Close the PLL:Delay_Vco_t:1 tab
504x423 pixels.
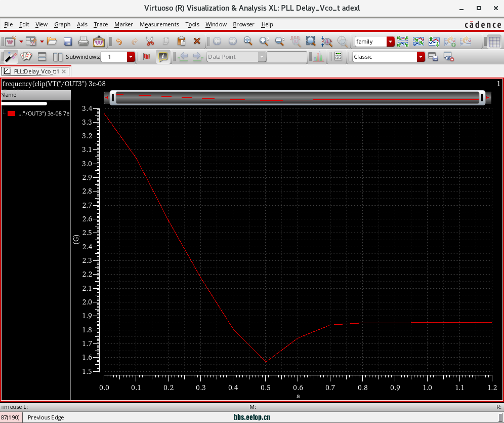click(x=64, y=71)
